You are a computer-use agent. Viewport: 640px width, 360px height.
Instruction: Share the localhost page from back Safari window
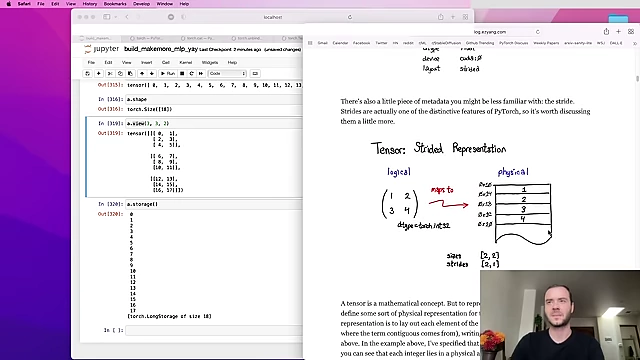(440, 17)
